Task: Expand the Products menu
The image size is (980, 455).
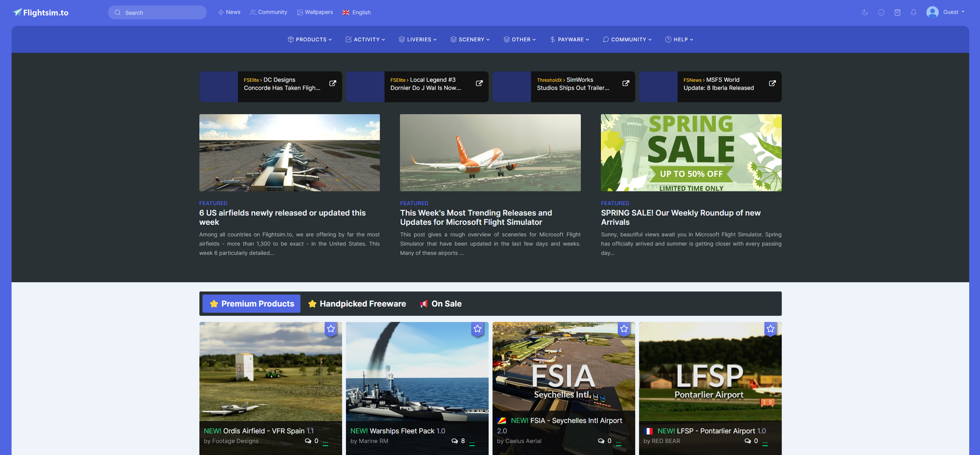Action: coord(310,40)
